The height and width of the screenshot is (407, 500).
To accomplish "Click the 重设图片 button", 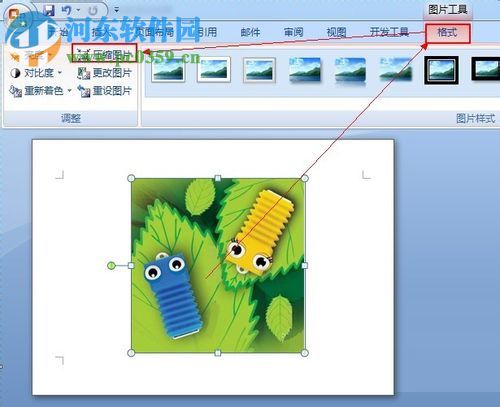I will 105,90.
